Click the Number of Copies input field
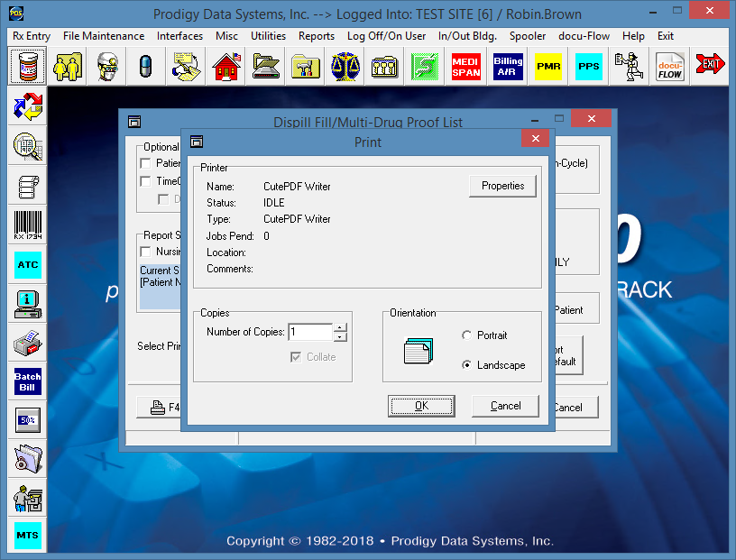The width and height of the screenshot is (736, 560). (x=309, y=333)
